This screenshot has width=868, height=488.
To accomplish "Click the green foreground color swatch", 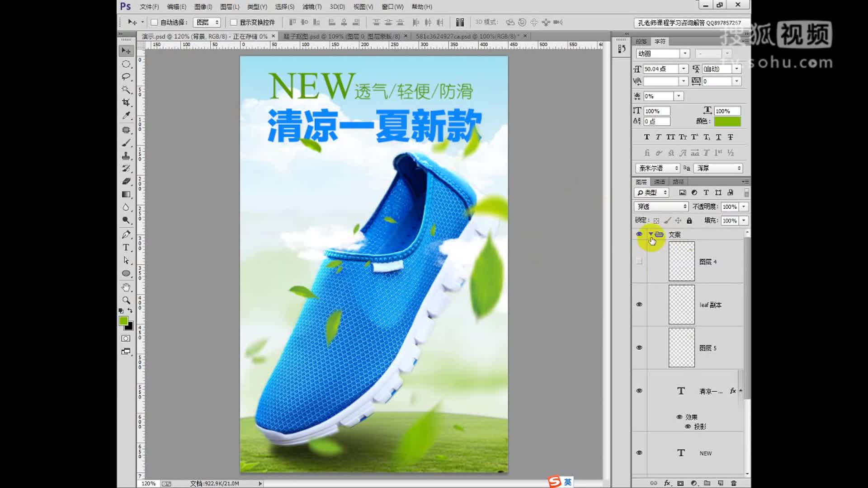I will pos(123,320).
